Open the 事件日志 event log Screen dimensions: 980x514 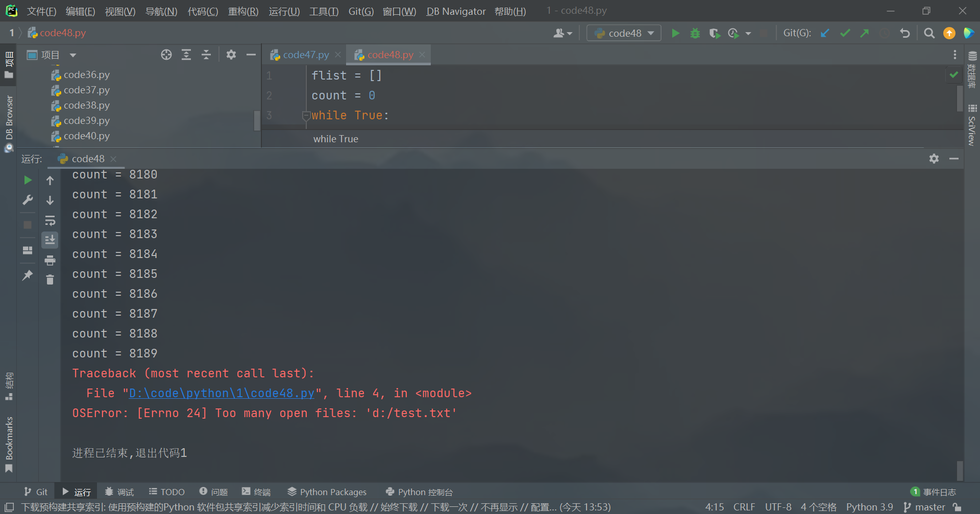click(x=934, y=492)
